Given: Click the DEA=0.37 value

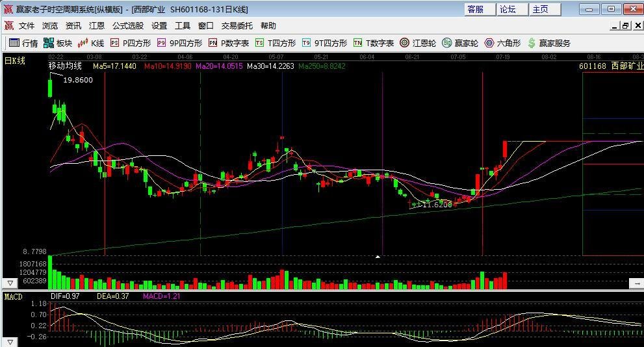Looking at the screenshot, I should click(x=113, y=296).
